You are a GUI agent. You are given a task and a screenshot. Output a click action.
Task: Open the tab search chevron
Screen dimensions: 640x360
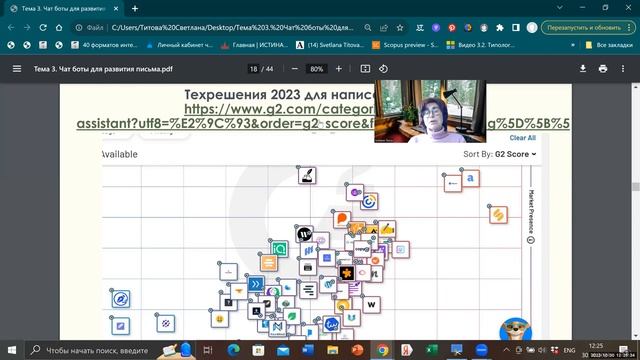(560, 8)
